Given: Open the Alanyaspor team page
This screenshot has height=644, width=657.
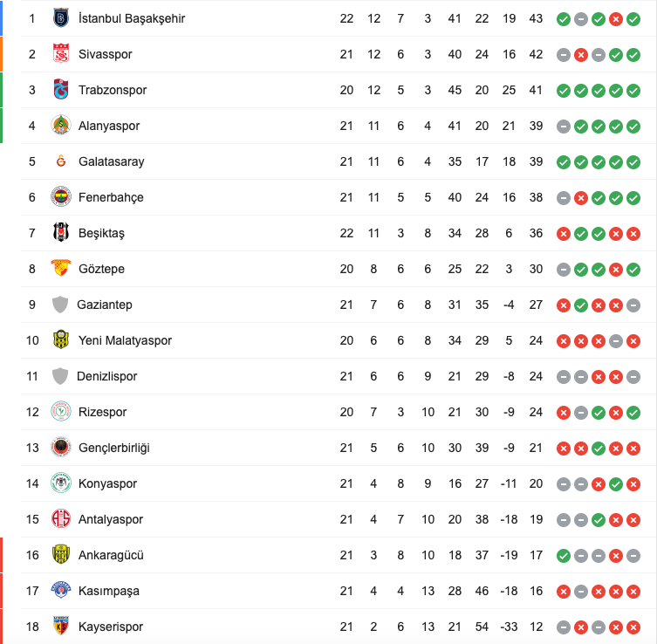Looking at the screenshot, I should click(108, 126).
